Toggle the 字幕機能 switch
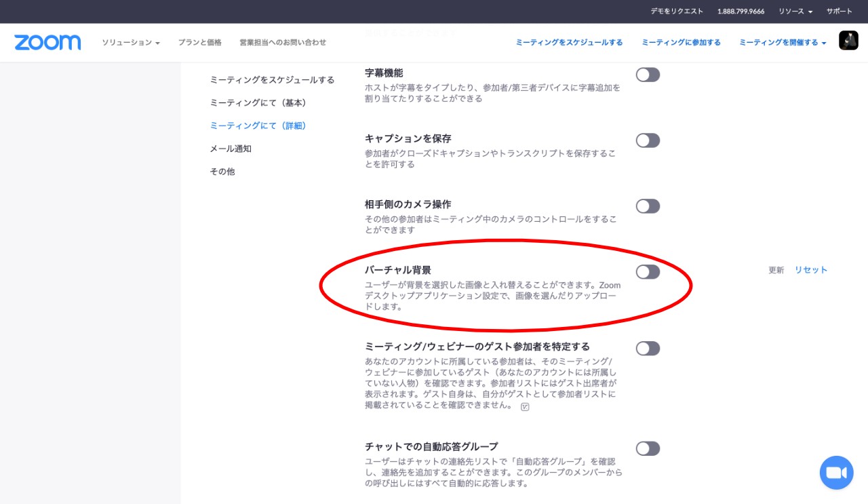This screenshot has height=504, width=868. coord(648,75)
